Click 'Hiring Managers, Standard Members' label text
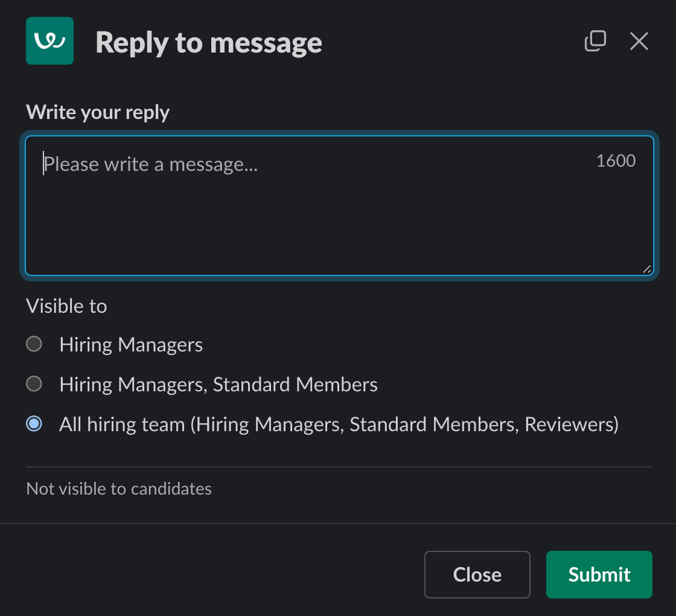 (x=218, y=384)
